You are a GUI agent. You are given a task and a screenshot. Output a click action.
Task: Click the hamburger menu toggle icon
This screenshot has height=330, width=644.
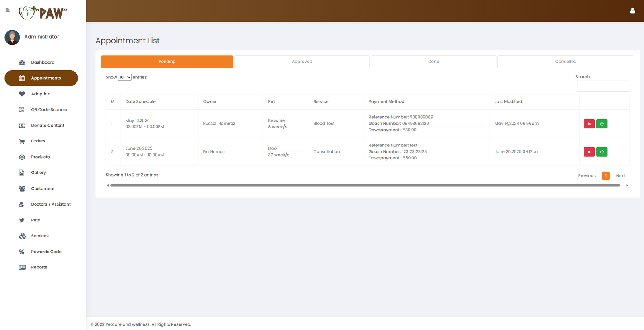(7, 10)
